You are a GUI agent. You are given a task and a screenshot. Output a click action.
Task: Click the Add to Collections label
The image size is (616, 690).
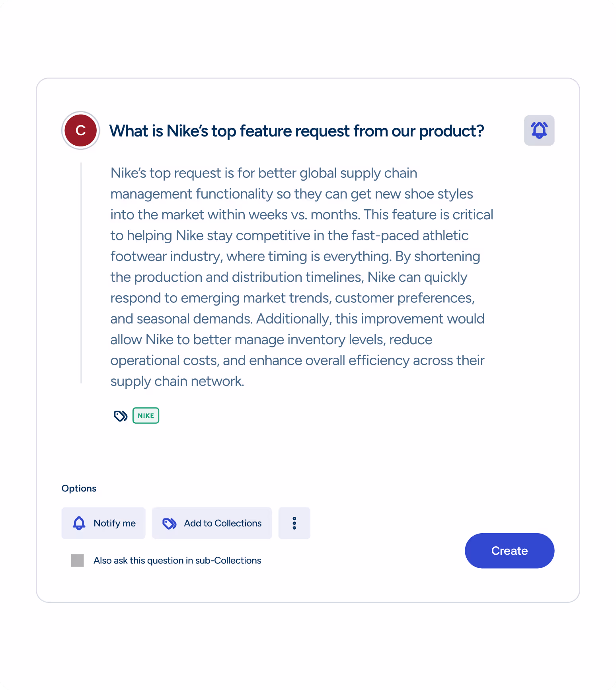[x=222, y=523]
